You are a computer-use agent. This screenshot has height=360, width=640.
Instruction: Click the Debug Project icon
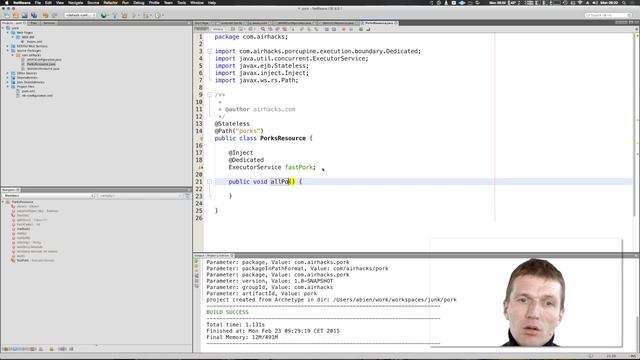147,15
